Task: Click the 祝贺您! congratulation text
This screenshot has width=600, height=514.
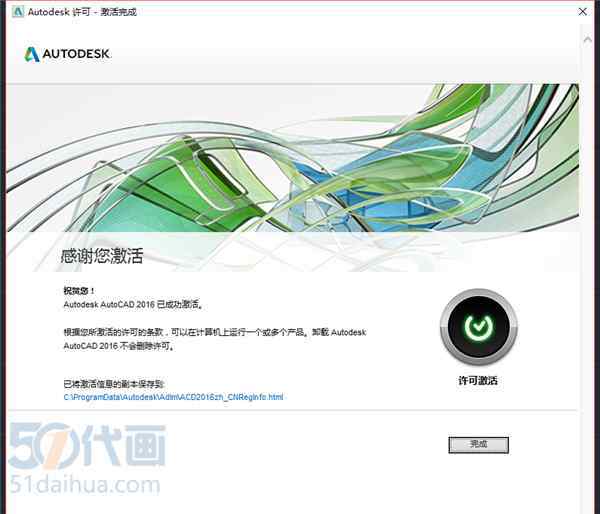Action: [78, 291]
